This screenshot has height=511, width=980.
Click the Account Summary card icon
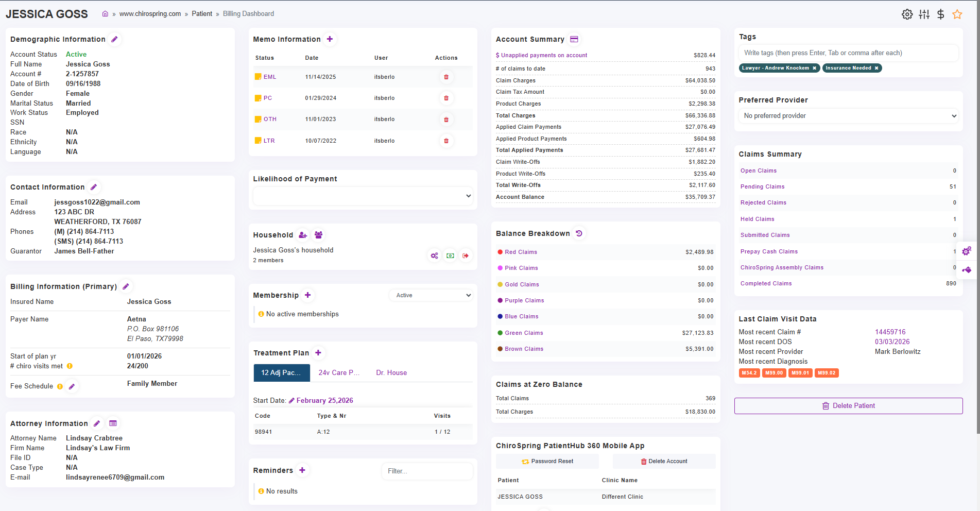(x=574, y=39)
